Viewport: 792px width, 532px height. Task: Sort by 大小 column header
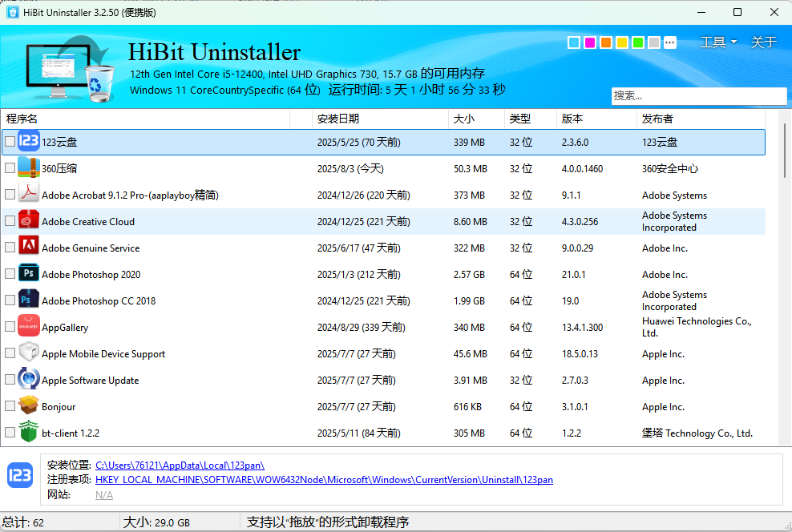pos(476,119)
